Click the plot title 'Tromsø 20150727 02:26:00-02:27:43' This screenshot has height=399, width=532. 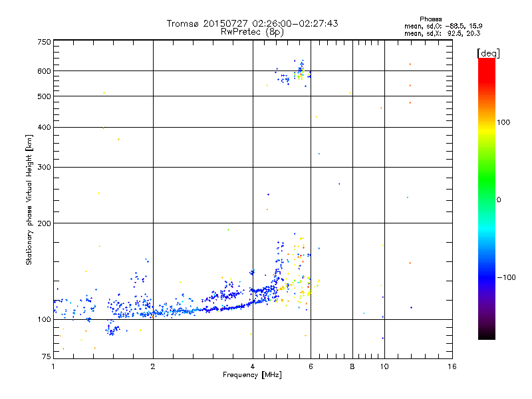252,23
